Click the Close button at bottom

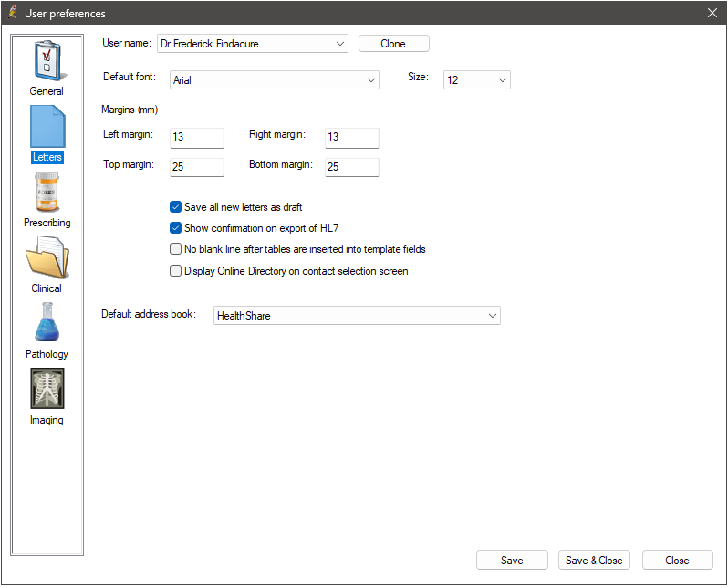678,560
